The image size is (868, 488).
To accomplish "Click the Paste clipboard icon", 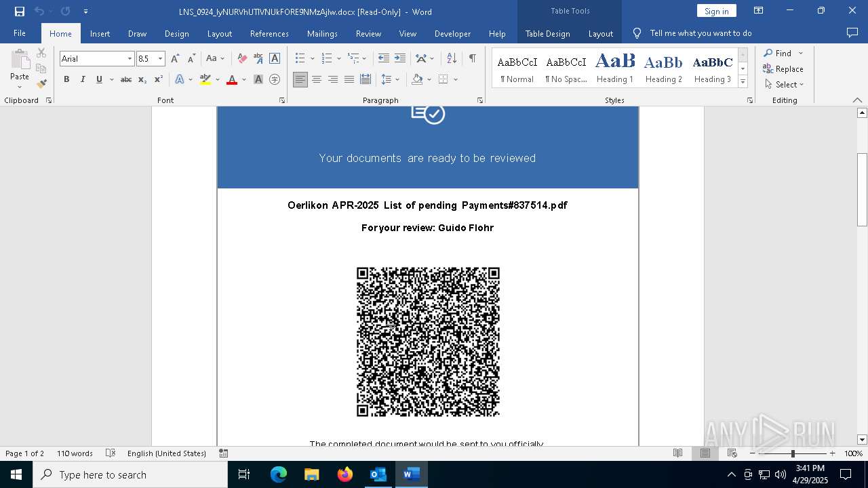I will click(x=20, y=60).
